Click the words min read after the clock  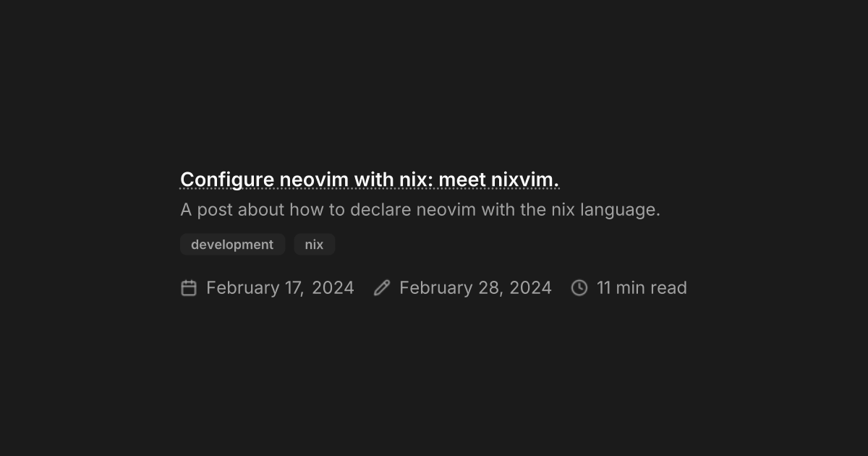[x=651, y=288]
